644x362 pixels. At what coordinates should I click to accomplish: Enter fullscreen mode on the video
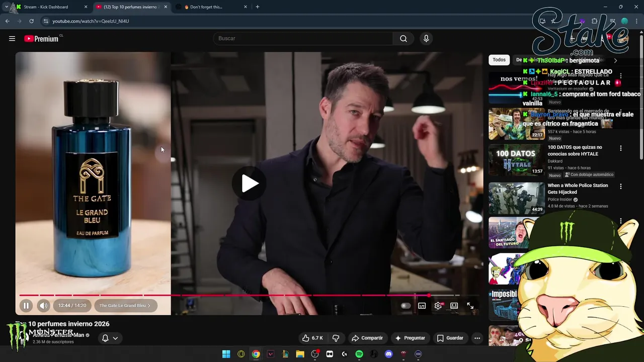(470, 306)
